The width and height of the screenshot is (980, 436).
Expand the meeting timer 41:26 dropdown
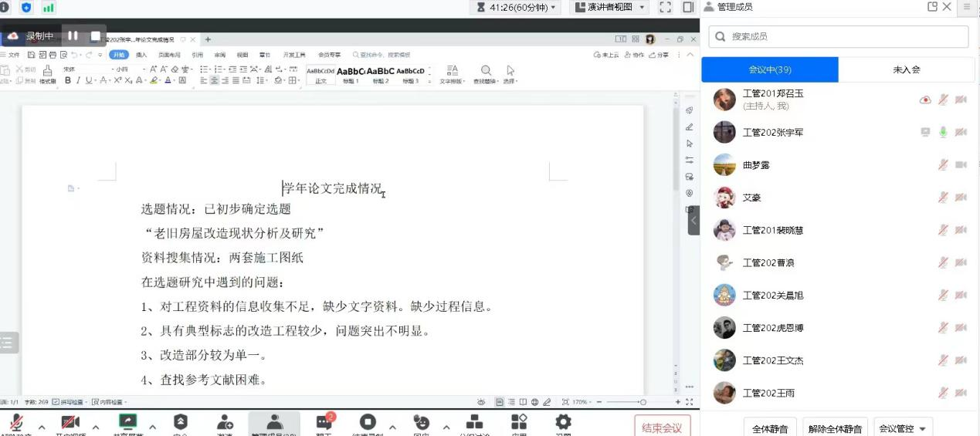coord(517,8)
